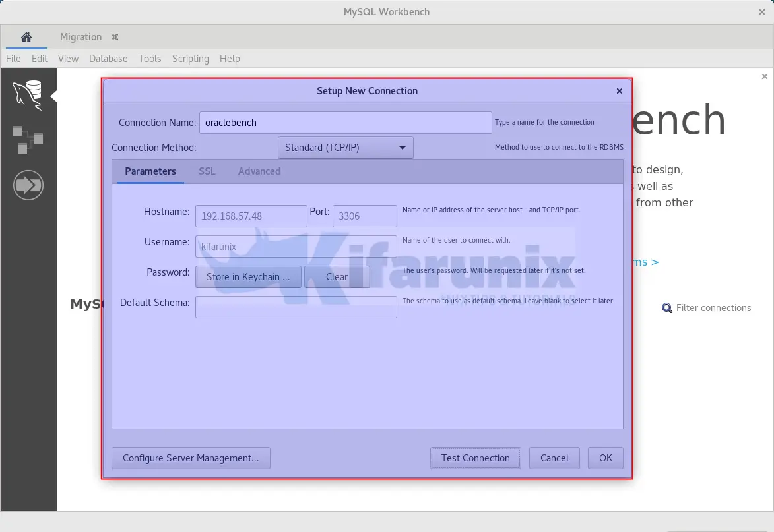Switch to the SSL tab
Viewport: 774px width, 532px height.
[207, 171]
